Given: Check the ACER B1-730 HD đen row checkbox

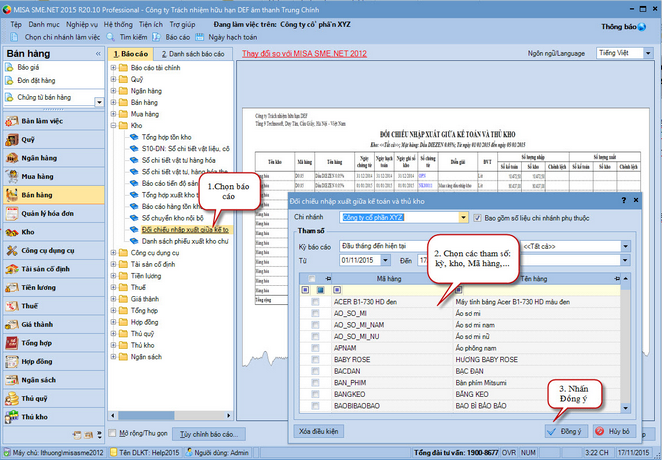Looking at the screenshot, I should [x=315, y=302].
